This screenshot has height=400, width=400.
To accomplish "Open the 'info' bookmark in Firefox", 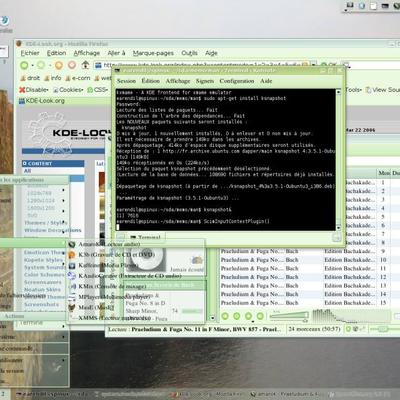I will 53,78.
